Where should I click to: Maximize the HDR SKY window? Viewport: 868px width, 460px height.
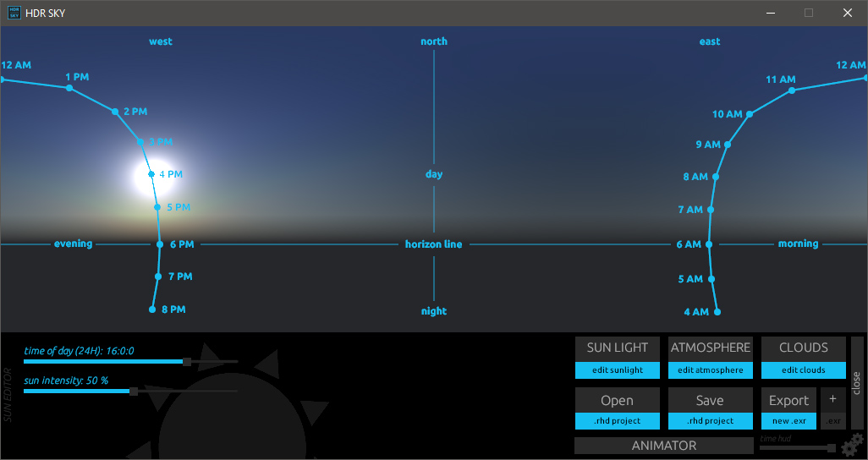809,13
